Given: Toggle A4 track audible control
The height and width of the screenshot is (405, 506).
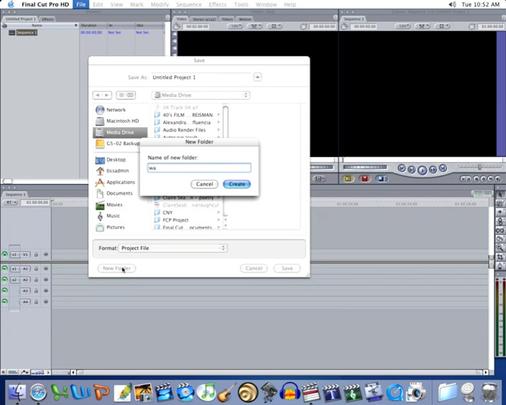Looking at the screenshot, I should tap(5, 301).
